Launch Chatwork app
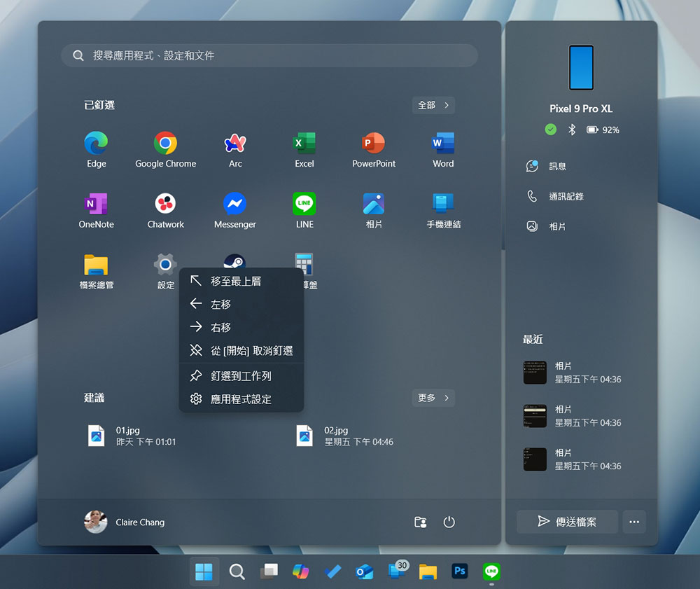 (x=166, y=210)
